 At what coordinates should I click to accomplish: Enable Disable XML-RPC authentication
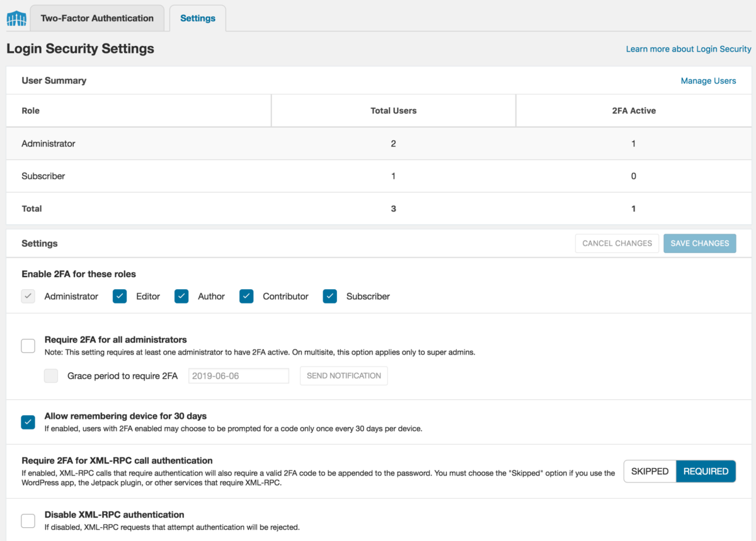click(28, 520)
